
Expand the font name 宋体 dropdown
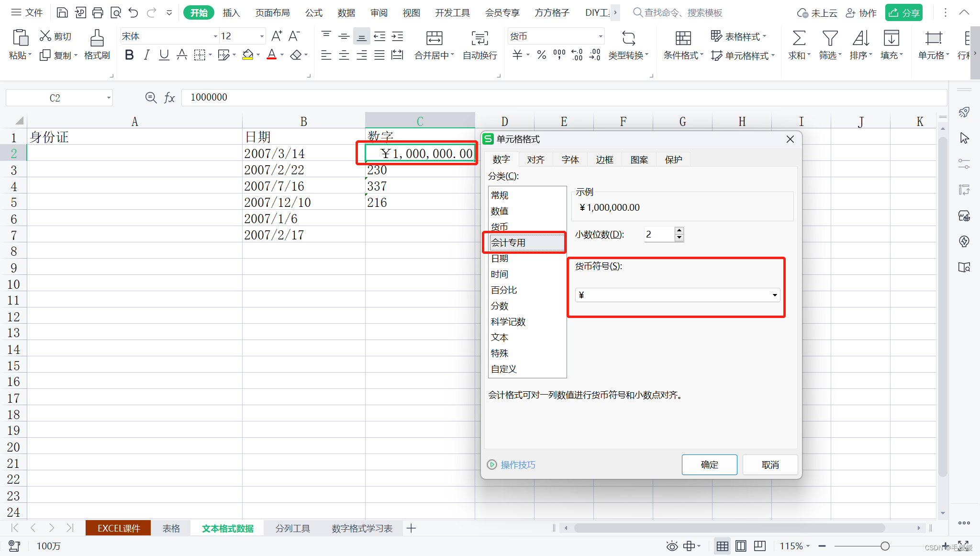pos(215,36)
